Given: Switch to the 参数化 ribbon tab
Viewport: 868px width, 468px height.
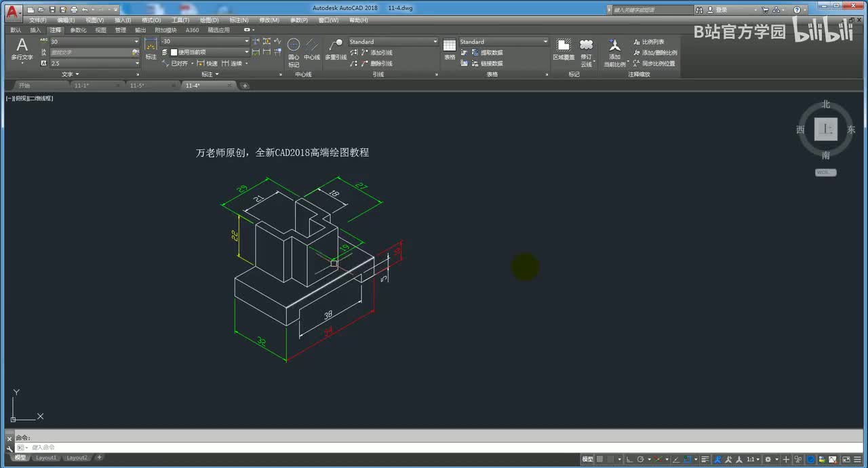Looking at the screenshot, I should [78, 30].
